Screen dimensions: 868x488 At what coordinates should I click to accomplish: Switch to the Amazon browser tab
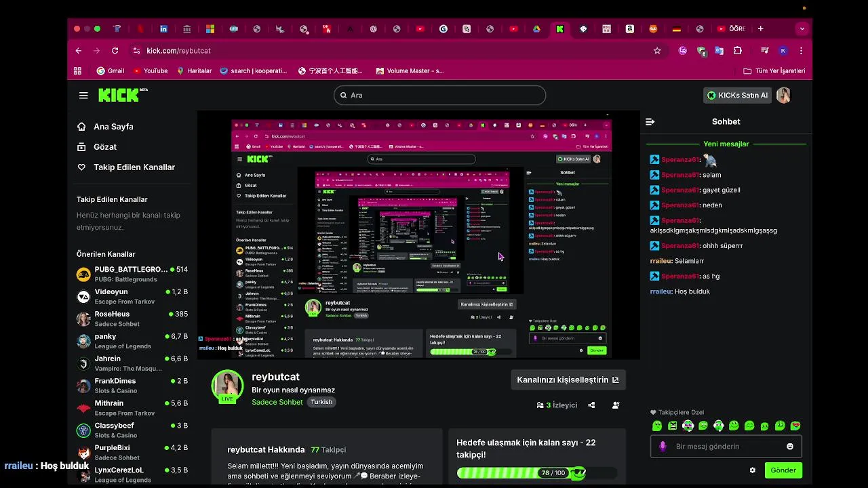(630, 29)
